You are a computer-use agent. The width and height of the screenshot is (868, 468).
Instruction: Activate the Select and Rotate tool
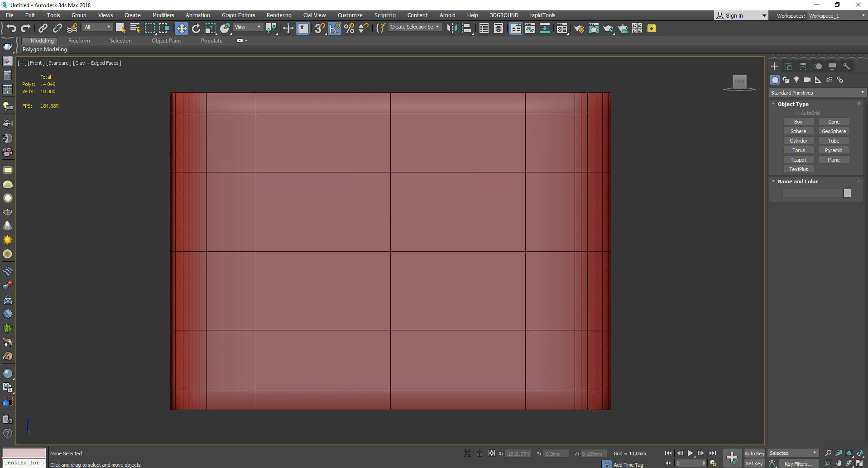pyautogui.click(x=196, y=29)
